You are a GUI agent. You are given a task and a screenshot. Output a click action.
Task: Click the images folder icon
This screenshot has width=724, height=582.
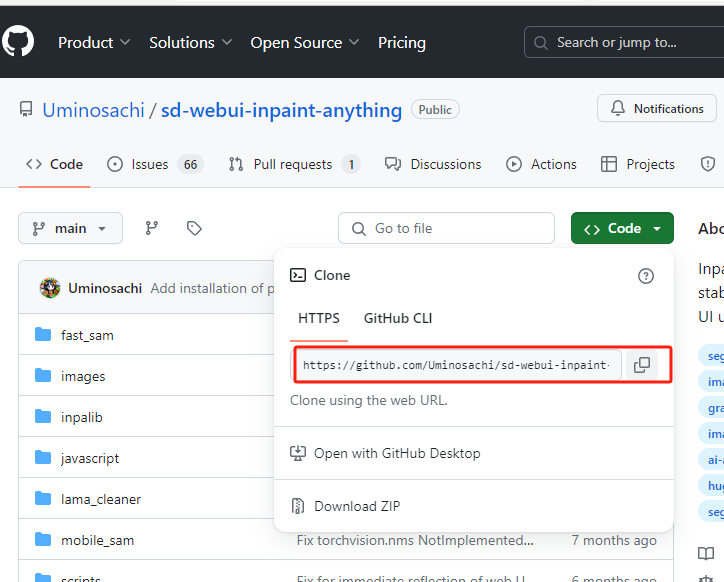click(x=43, y=375)
